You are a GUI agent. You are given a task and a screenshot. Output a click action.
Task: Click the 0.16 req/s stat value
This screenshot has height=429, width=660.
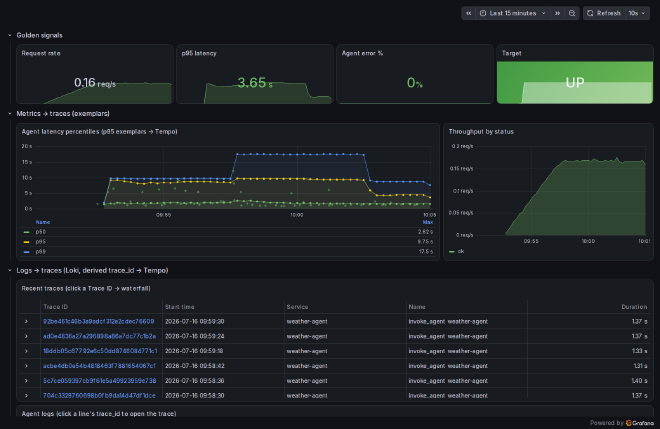point(95,83)
